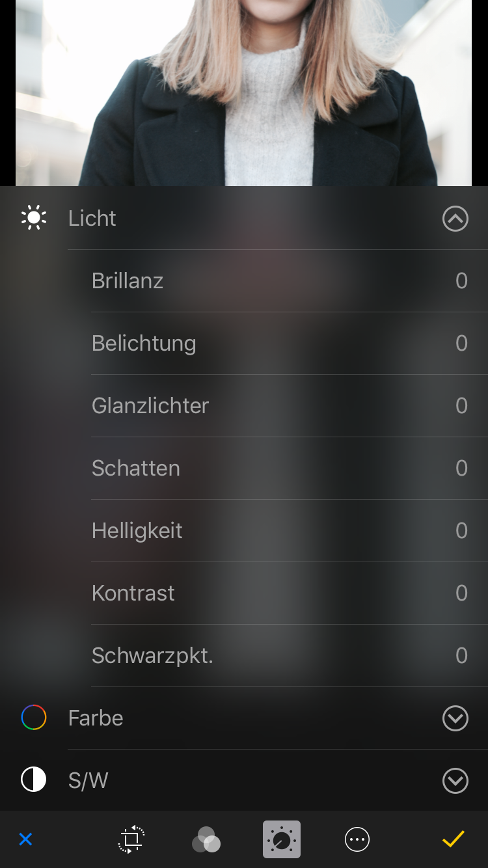Select the adjustments dial icon
This screenshot has width=488, height=868.
click(x=282, y=839)
